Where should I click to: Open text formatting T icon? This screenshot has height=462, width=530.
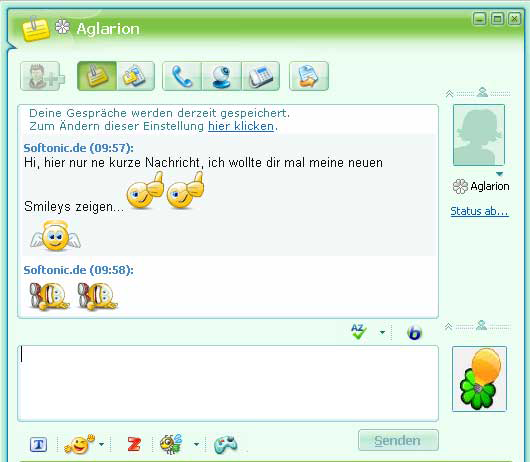tap(39, 444)
